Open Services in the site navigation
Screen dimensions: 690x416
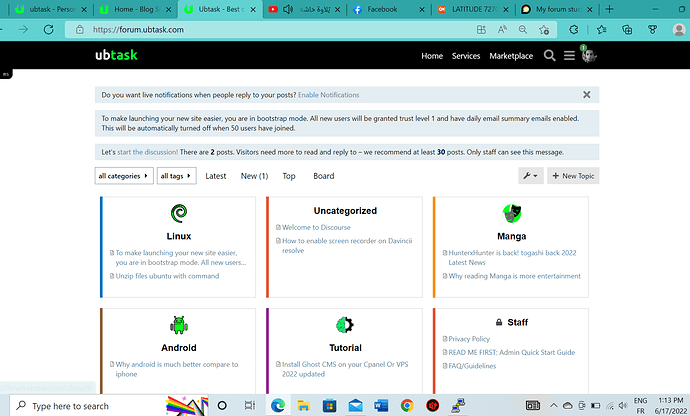click(x=466, y=56)
